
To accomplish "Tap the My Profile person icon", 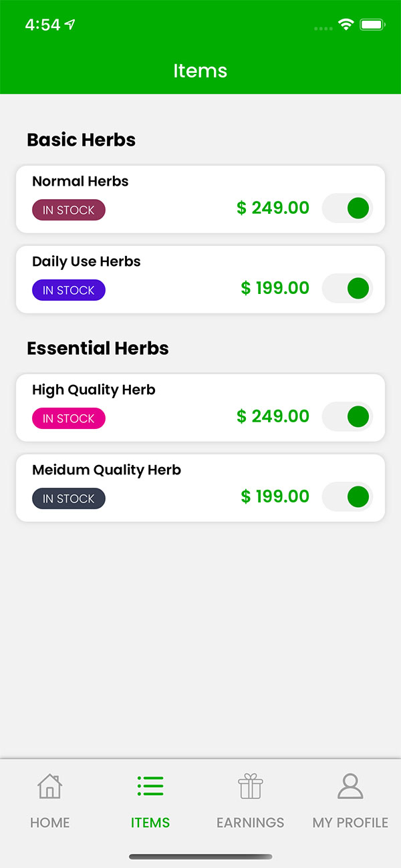I will pos(350,786).
